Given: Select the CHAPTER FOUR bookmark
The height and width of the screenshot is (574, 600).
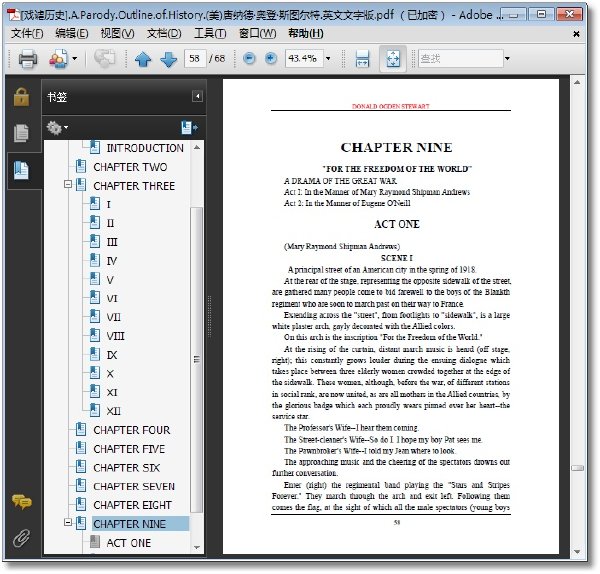Looking at the screenshot, I should pos(132,430).
